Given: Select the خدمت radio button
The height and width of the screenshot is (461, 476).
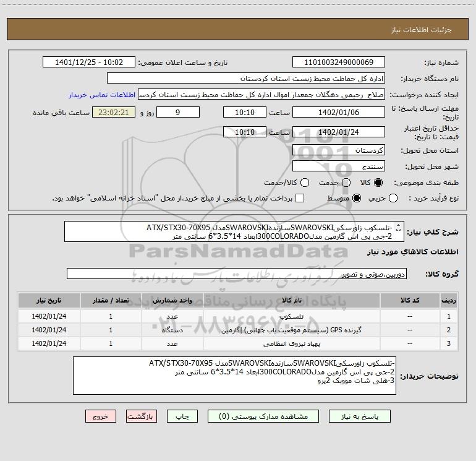Looking at the screenshot, I should (x=346, y=183).
